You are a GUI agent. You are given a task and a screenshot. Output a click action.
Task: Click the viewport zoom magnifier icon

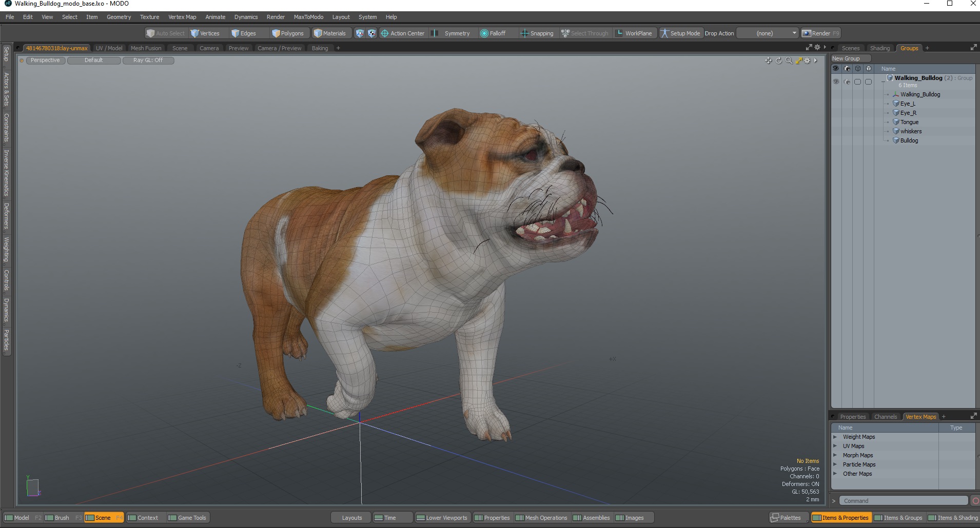(x=789, y=60)
